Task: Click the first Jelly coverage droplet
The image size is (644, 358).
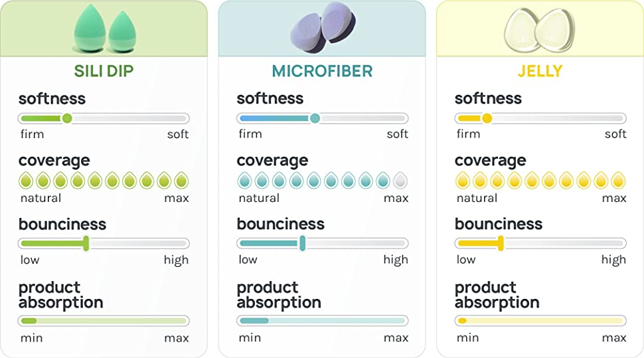Action: point(462,181)
